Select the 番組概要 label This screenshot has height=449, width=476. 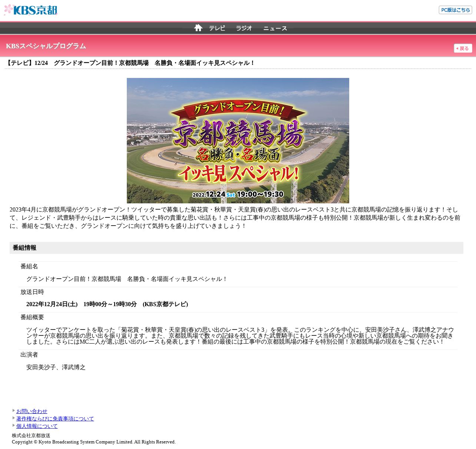(32, 317)
